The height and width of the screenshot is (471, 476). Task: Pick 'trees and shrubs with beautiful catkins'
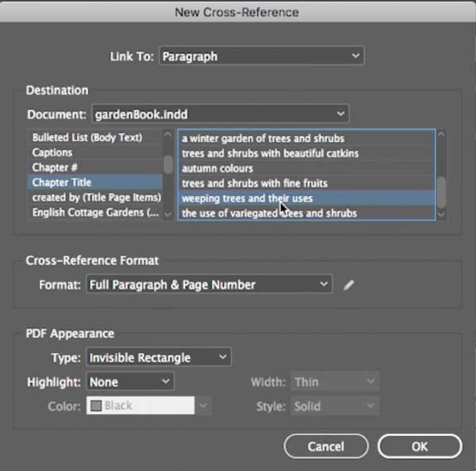coord(270,154)
